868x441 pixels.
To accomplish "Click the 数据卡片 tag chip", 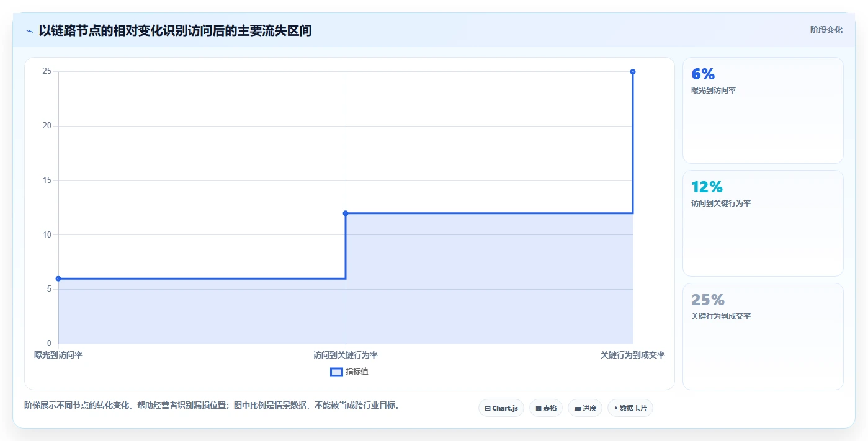I will tap(630, 408).
